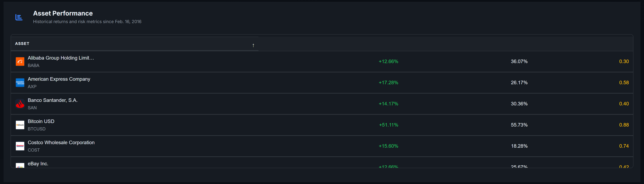Click the American Express logo
Image resolution: width=644 pixels, height=184 pixels.
tap(20, 83)
